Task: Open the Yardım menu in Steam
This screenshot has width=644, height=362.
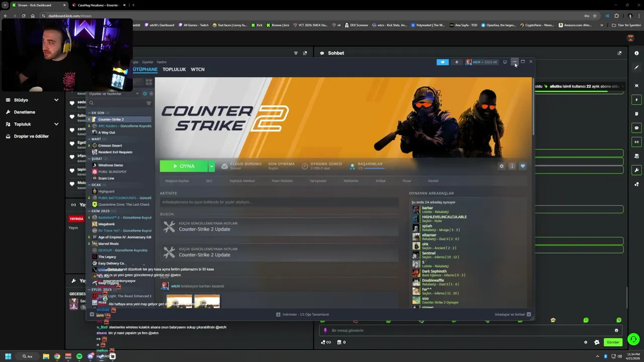Action: click(162, 62)
